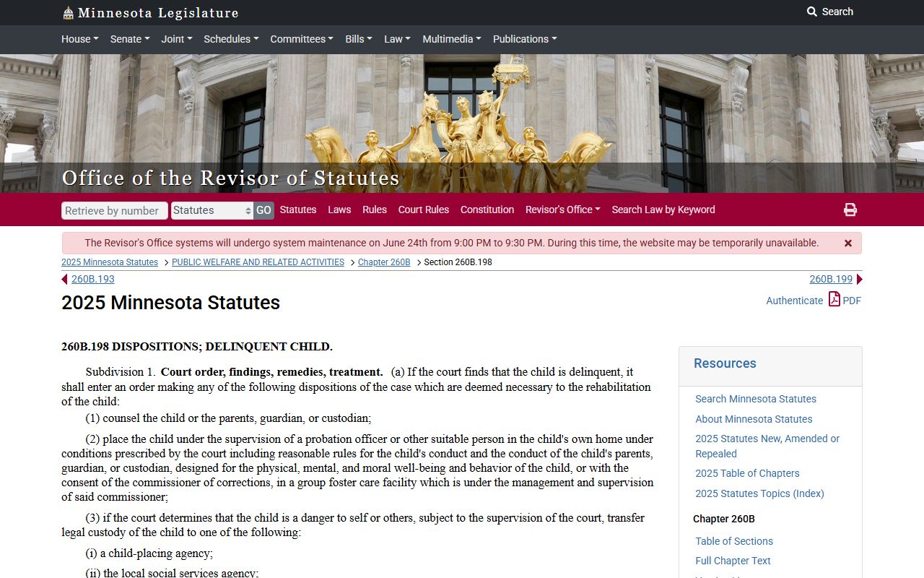924x578 pixels.
Task: Expand the Bills menu
Action: (x=359, y=39)
